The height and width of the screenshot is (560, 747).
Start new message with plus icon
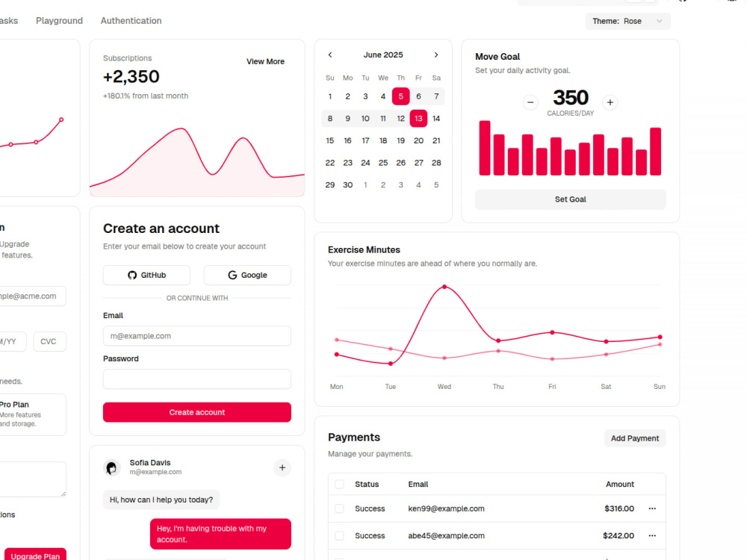tap(282, 467)
